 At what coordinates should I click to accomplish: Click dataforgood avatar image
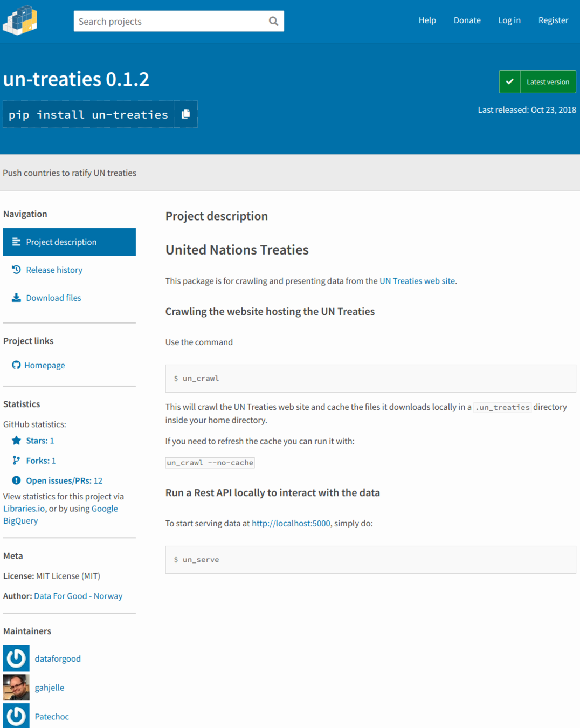[16, 658]
